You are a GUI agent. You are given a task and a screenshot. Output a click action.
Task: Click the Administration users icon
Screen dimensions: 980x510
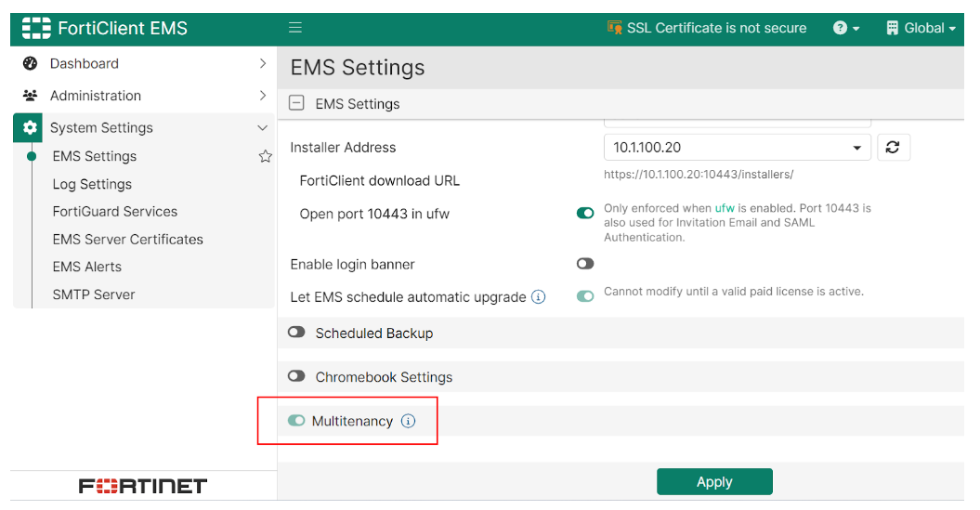(x=30, y=96)
